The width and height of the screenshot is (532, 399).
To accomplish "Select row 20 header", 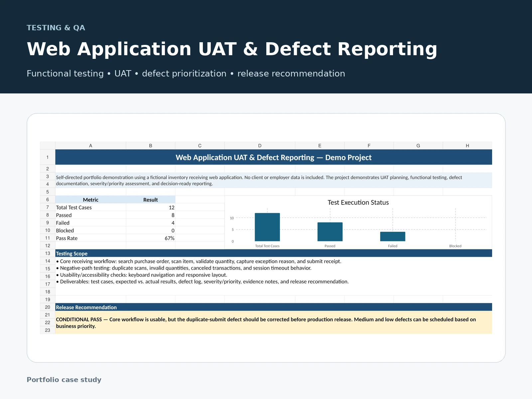I will pos(48,307).
